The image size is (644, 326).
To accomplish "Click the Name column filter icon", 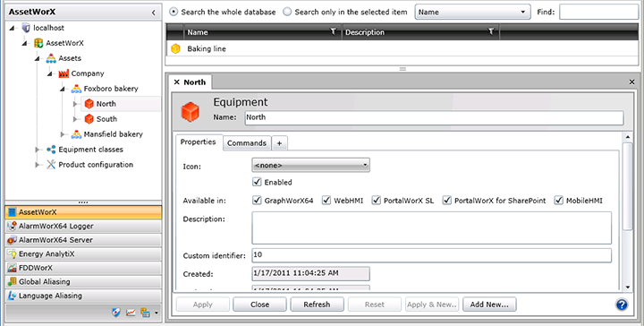I will pos(334,31).
